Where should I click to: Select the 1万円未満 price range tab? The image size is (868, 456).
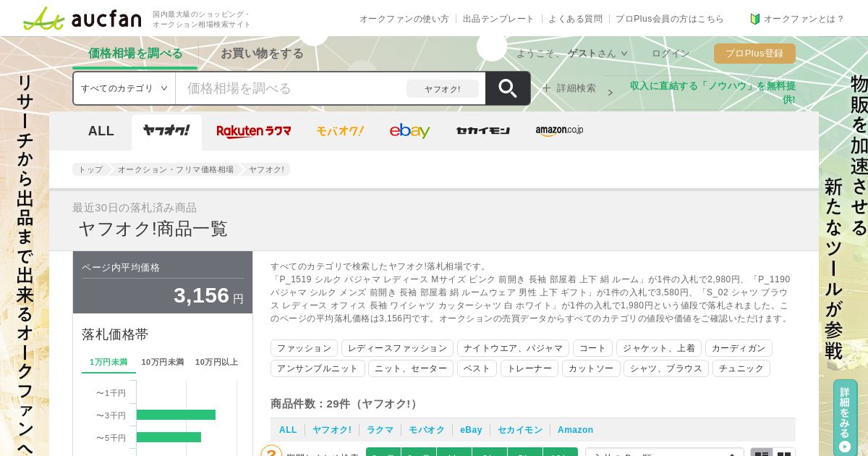tap(109, 362)
